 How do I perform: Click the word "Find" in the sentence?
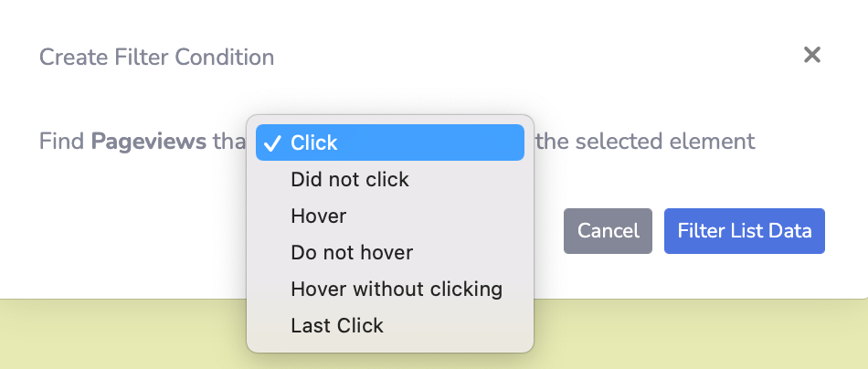[62, 142]
